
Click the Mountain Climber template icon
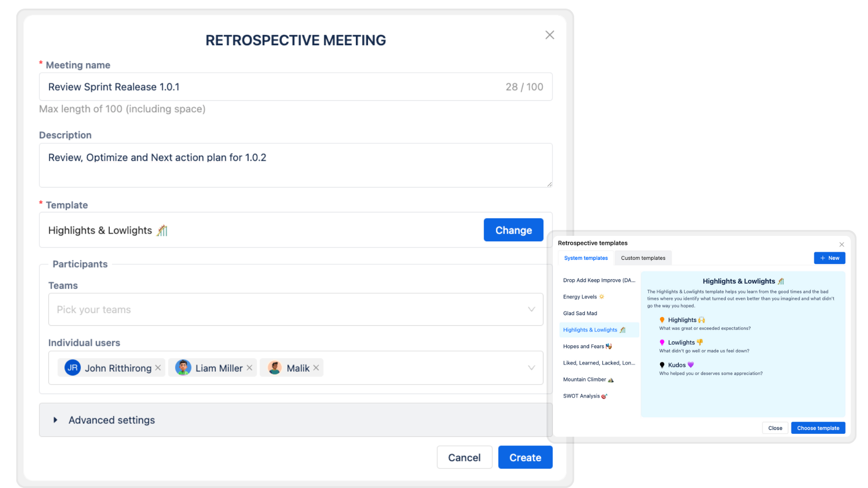tap(611, 379)
